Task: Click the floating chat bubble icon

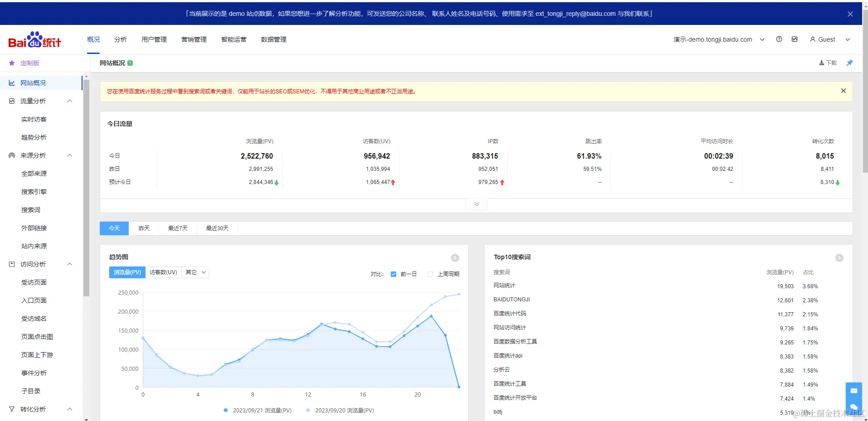Action: (x=854, y=406)
